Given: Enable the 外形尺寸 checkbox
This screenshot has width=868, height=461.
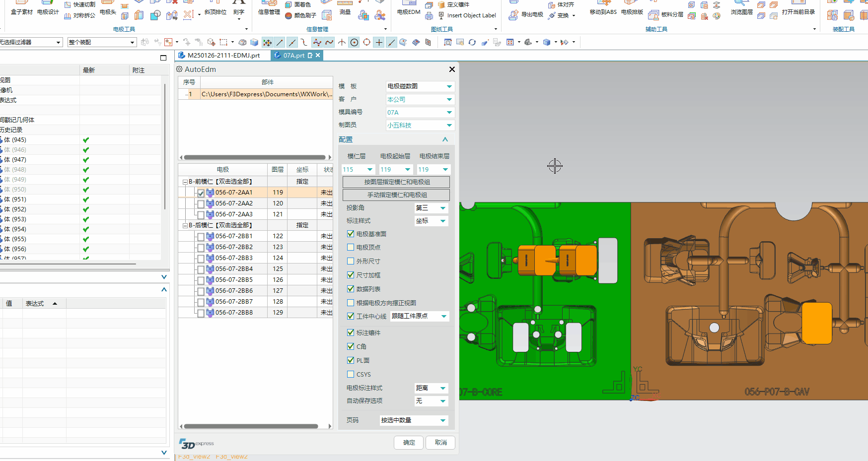Looking at the screenshot, I should click(x=351, y=261).
